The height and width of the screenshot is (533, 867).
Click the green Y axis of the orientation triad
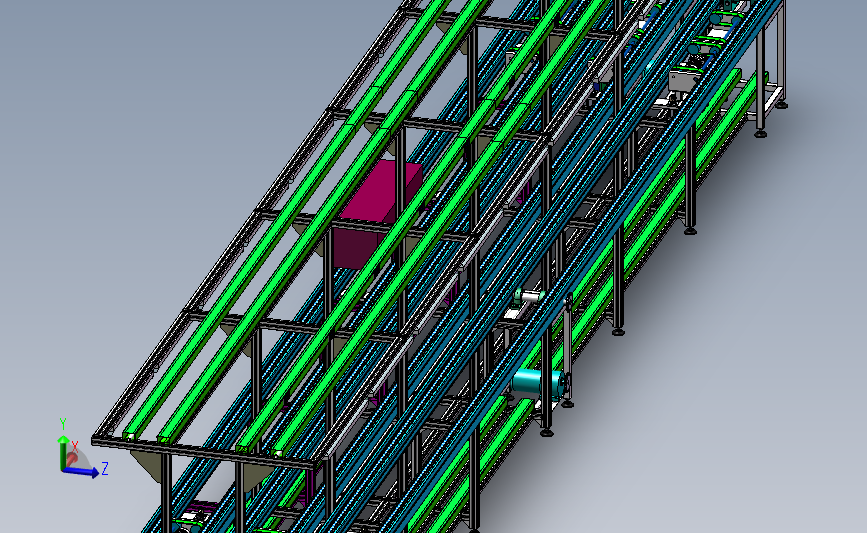[x=62, y=451]
